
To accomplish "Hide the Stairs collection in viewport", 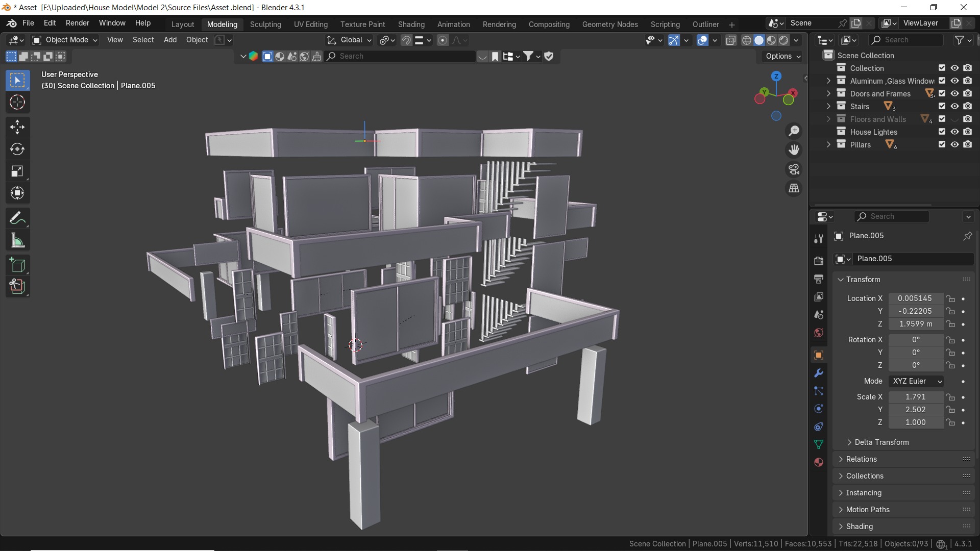I will coord(954,106).
